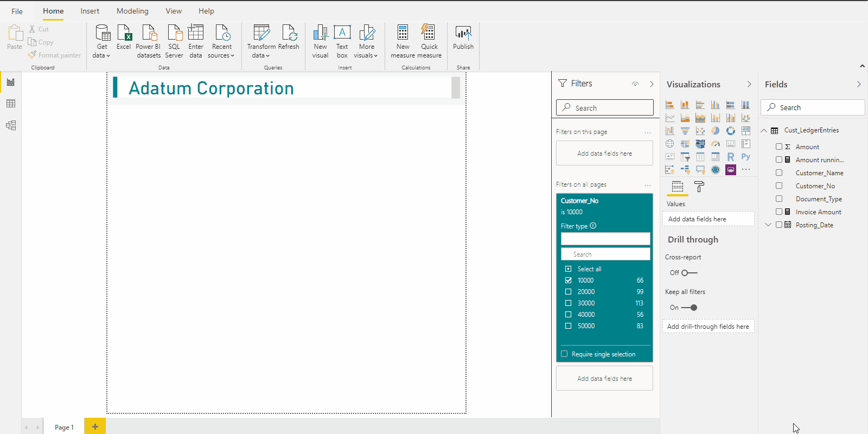Select the Page 1 tab

[64, 427]
